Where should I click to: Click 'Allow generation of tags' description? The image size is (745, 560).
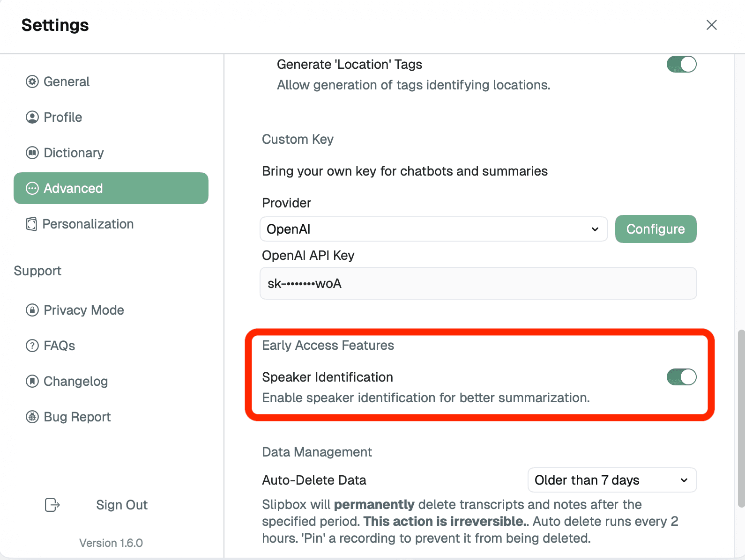[x=414, y=85]
